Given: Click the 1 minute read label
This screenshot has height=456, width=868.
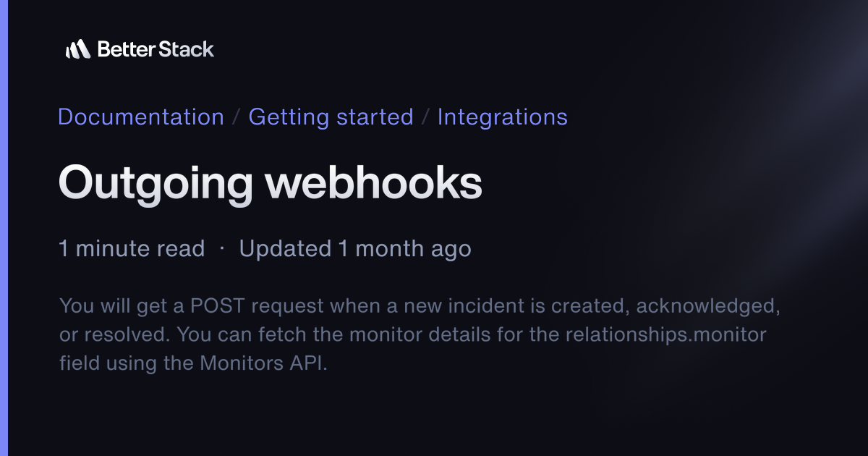Looking at the screenshot, I should (x=132, y=248).
